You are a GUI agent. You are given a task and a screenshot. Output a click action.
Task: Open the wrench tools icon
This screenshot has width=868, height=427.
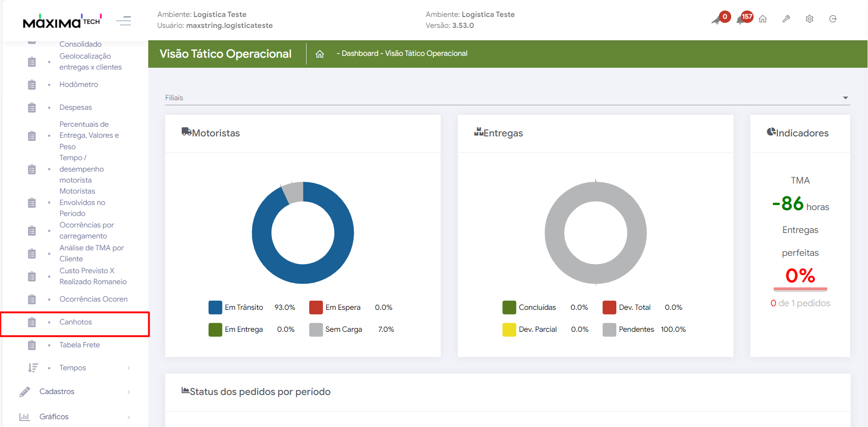click(x=786, y=19)
